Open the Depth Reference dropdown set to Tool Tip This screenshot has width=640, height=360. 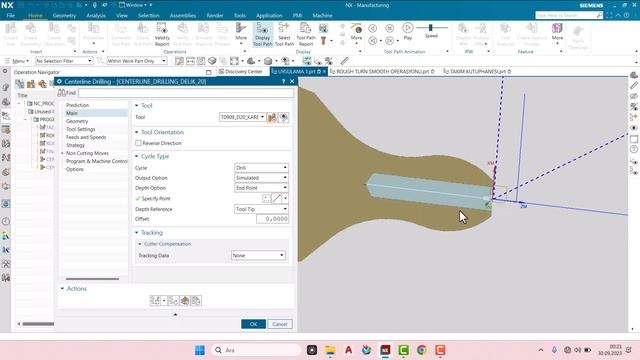click(x=262, y=209)
